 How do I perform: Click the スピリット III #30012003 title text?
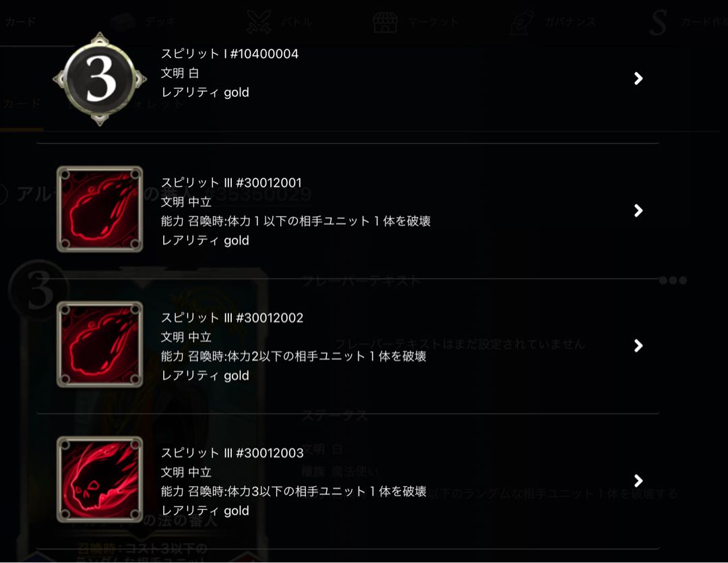[232, 453]
